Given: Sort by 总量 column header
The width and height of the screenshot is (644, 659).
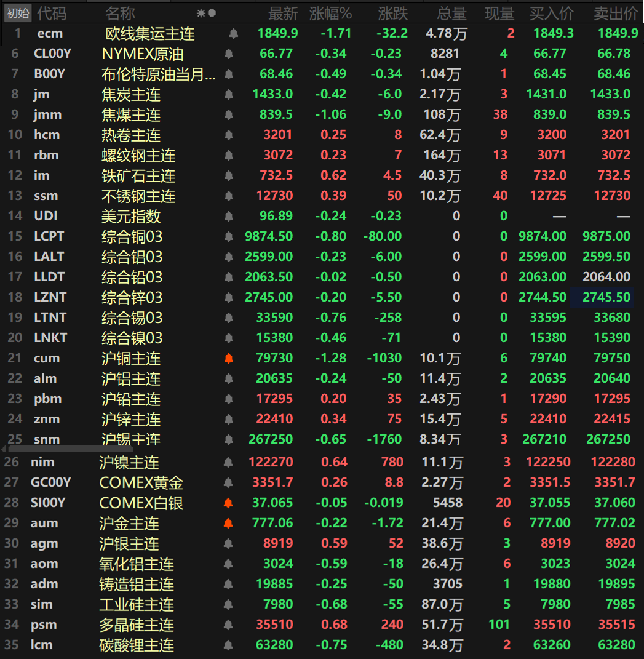Looking at the screenshot, I should [x=451, y=14].
